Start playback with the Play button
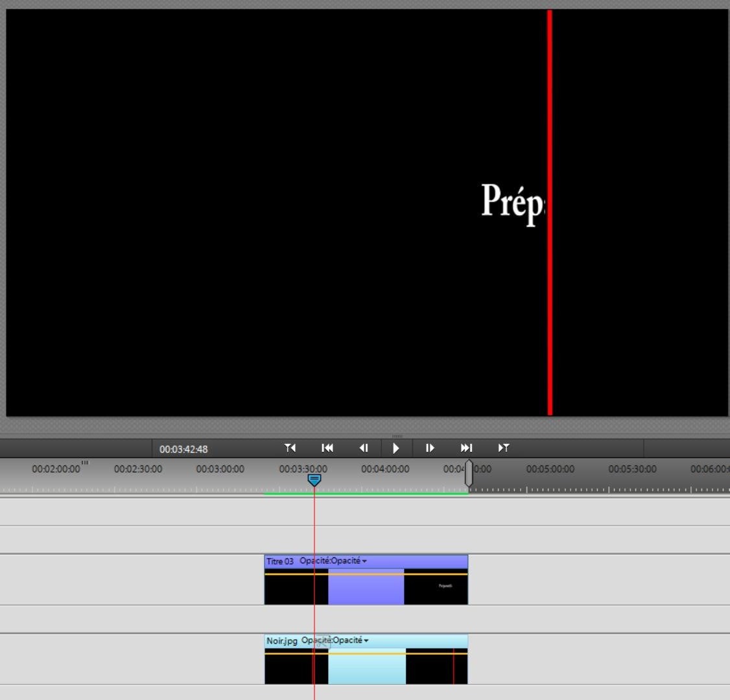 pyautogui.click(x=396, y=448)
